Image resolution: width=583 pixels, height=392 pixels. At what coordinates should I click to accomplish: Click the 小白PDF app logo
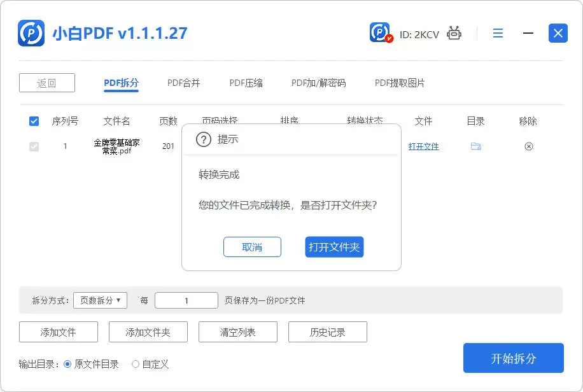coord(31,33)
